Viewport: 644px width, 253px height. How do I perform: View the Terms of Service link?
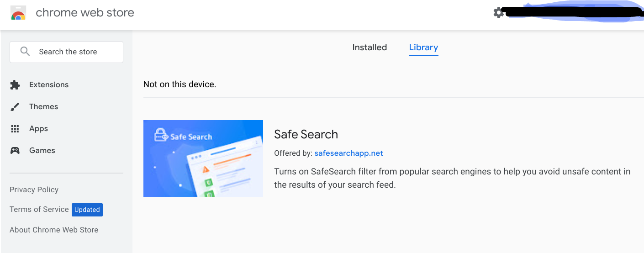[39, 210]
